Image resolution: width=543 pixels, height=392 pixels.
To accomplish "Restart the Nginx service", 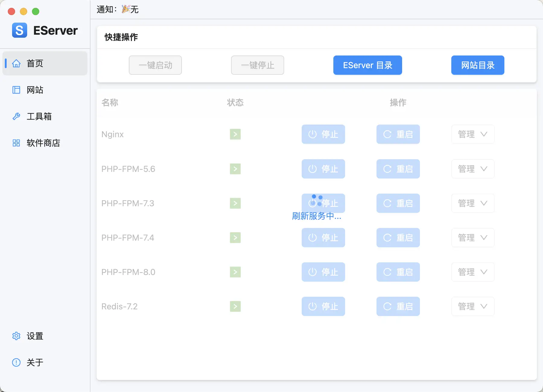I will coord(398,134).
